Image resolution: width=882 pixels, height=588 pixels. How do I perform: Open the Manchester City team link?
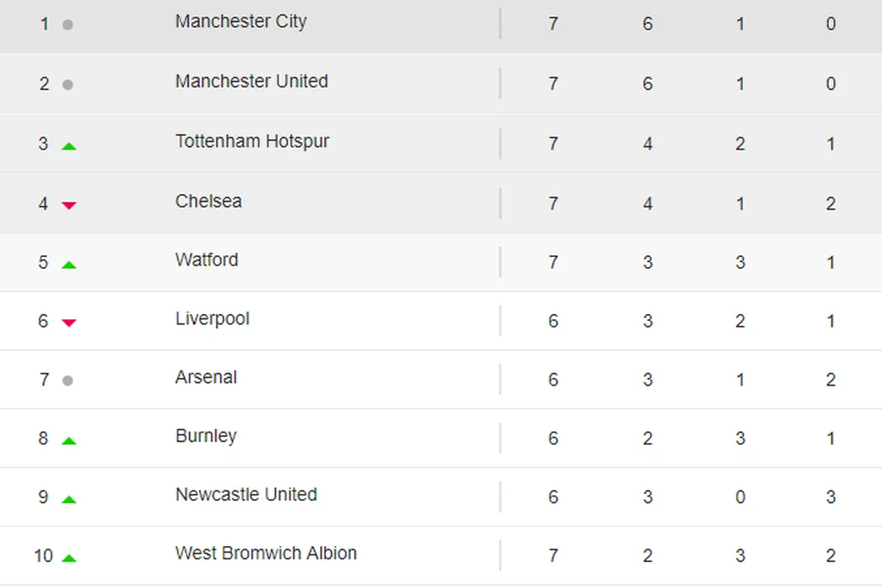(x=241, y=21)
